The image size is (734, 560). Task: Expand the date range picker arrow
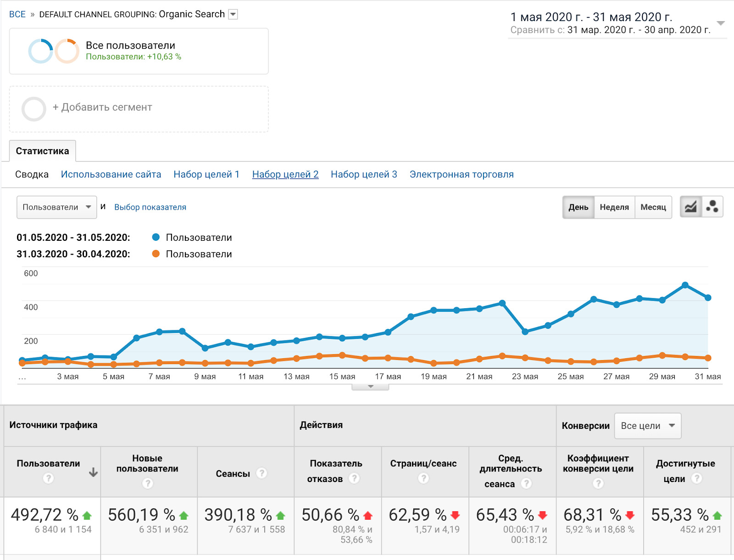point(721,23)
